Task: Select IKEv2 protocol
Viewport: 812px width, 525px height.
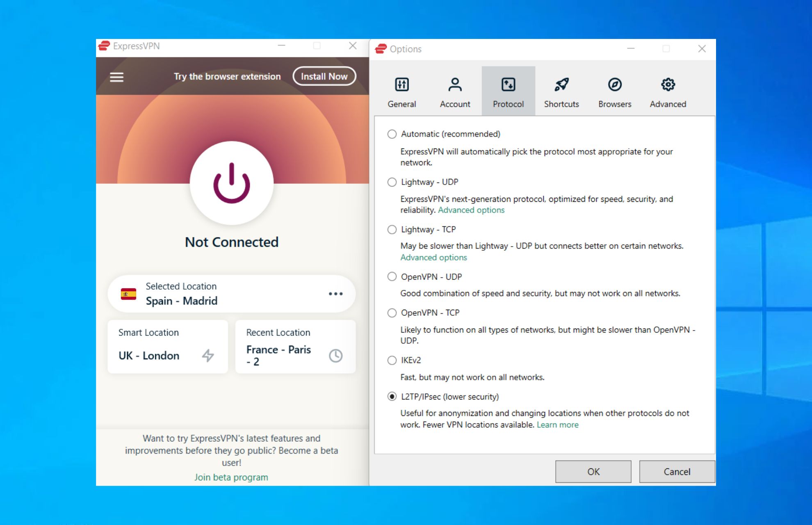Action: tap(392, 361)
